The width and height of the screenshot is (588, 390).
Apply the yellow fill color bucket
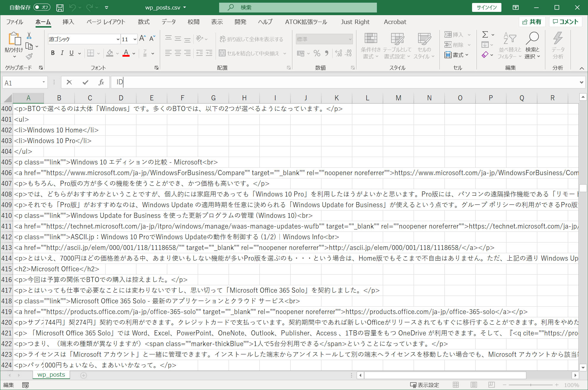click(x=110, y=53)
